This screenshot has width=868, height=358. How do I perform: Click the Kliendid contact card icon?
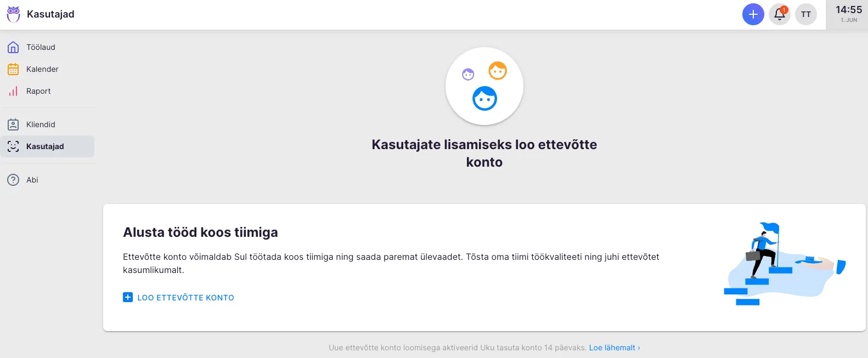[x=13, y=124]
